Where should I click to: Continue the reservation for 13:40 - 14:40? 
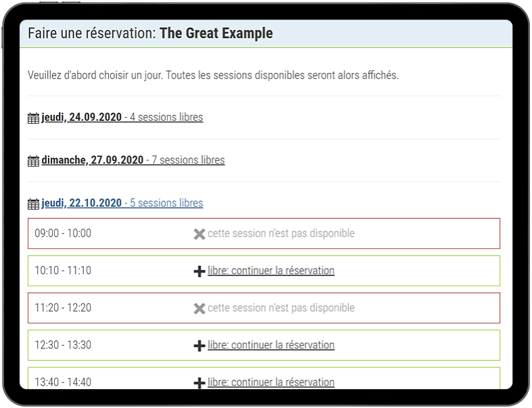pos(270,382)
